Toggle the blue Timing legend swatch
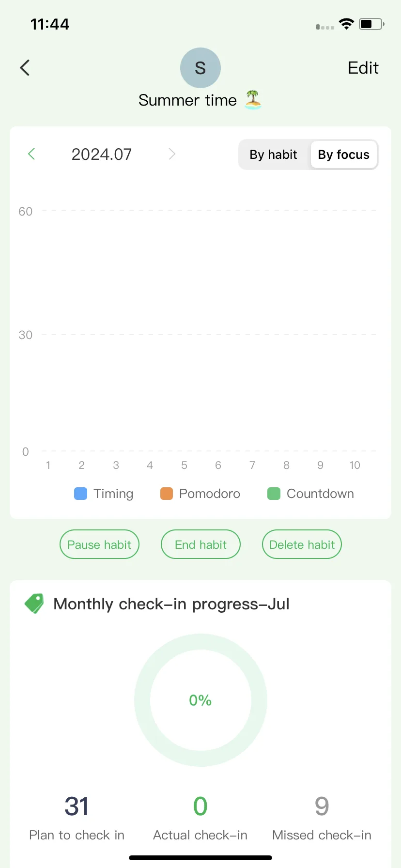401x868 pixels. coord(80,494)
